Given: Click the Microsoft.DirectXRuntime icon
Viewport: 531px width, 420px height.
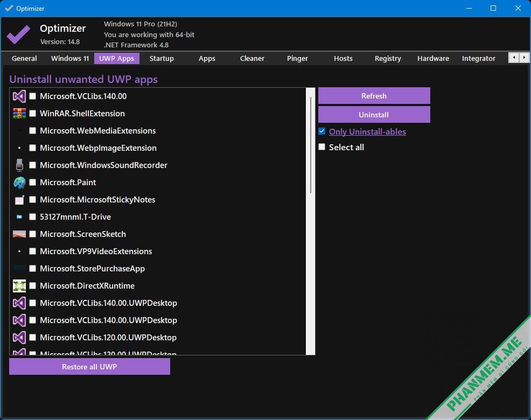Looking at the screenshot, I should coord(19,286).
